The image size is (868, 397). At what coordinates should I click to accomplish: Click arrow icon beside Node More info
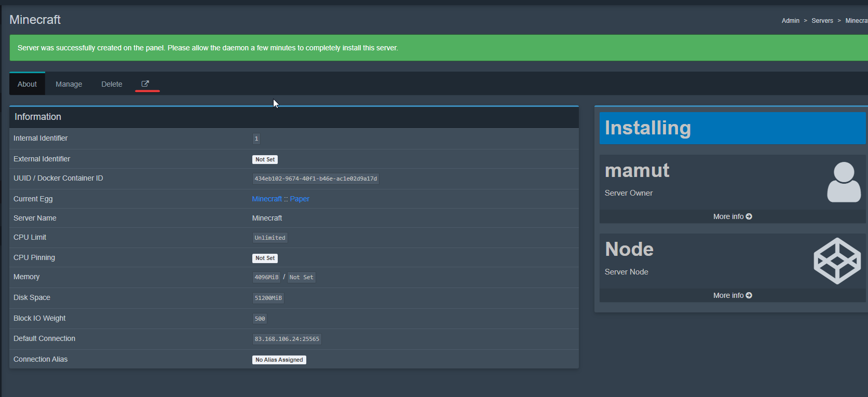coord(749,295)
